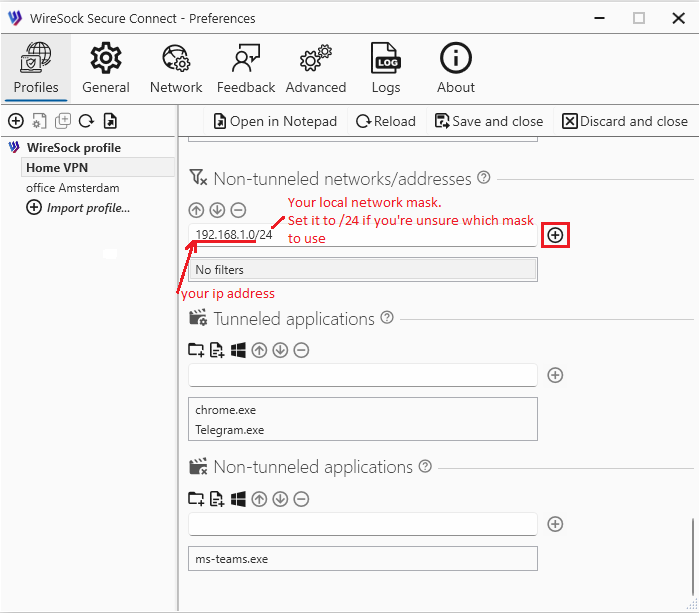Click Open in Notepad
Viewport: 699px width, 613px height.
[x=275, y=121]
